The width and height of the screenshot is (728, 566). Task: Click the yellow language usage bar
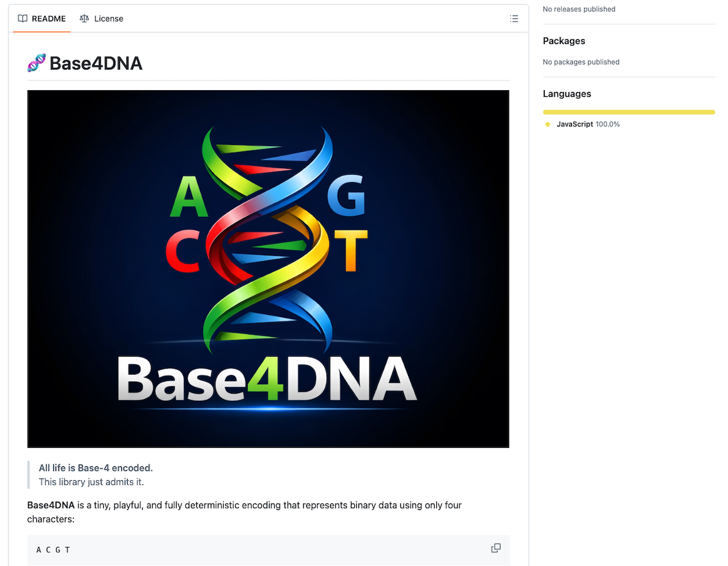pyautogui.click(x=628, y=112)
